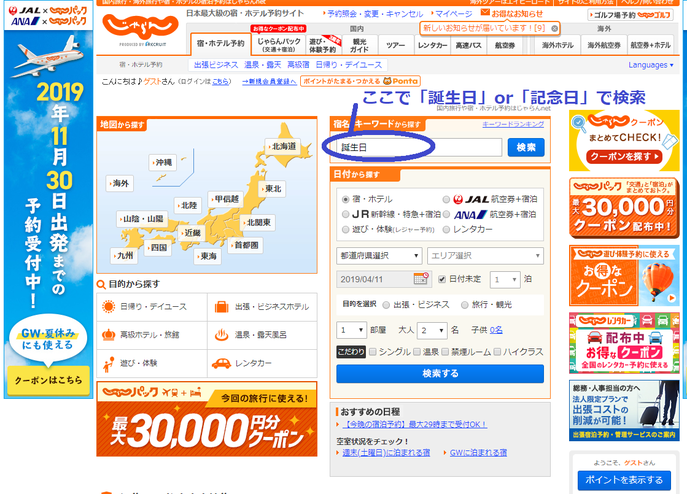687x494 pixels.
Task: Select 九州 region on the map
Action: [124, 256]
